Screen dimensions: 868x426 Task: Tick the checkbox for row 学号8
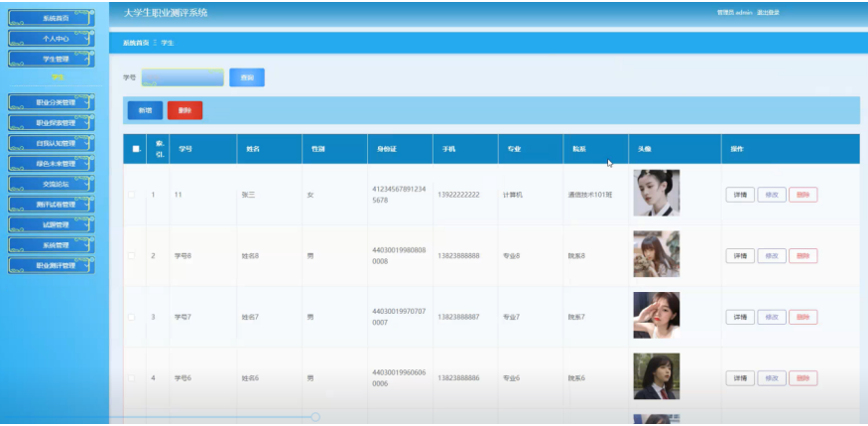point(132,256)
